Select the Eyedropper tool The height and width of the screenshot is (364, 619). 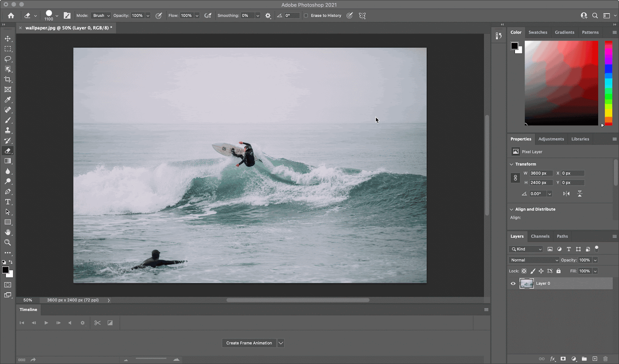pos(8,100)
